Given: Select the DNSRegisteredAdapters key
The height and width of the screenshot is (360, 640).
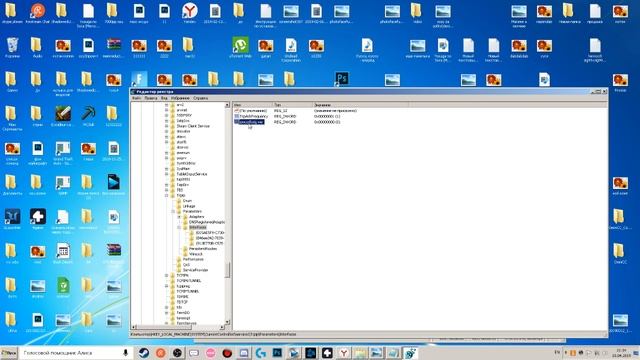Looking at the screenshot, I should tap(207, 222).
